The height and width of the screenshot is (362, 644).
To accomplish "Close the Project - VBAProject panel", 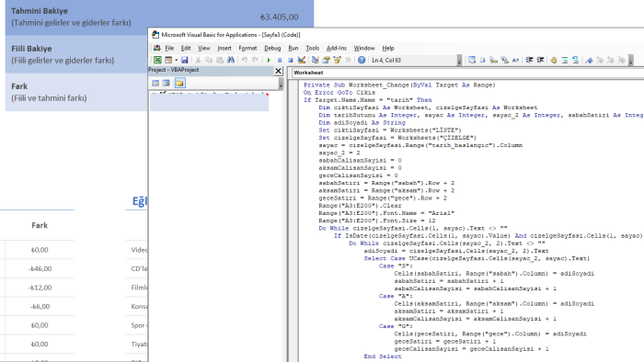I will (x=278, y=71).
